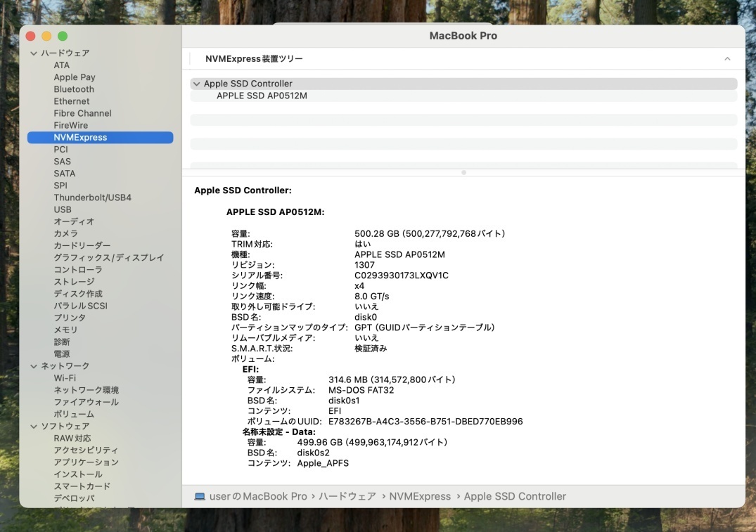Open ディスク作成 entry
The image size is (756, 532).
78,294
